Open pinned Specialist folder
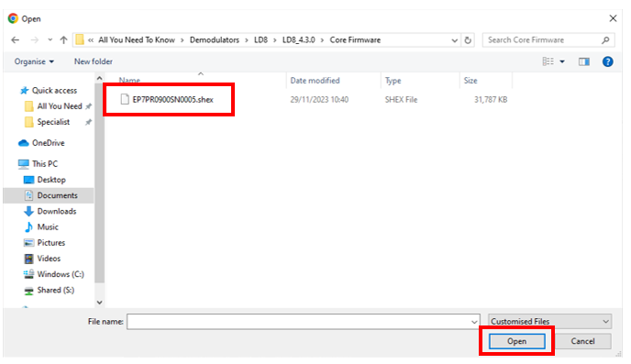 click(x=52, y=122)
